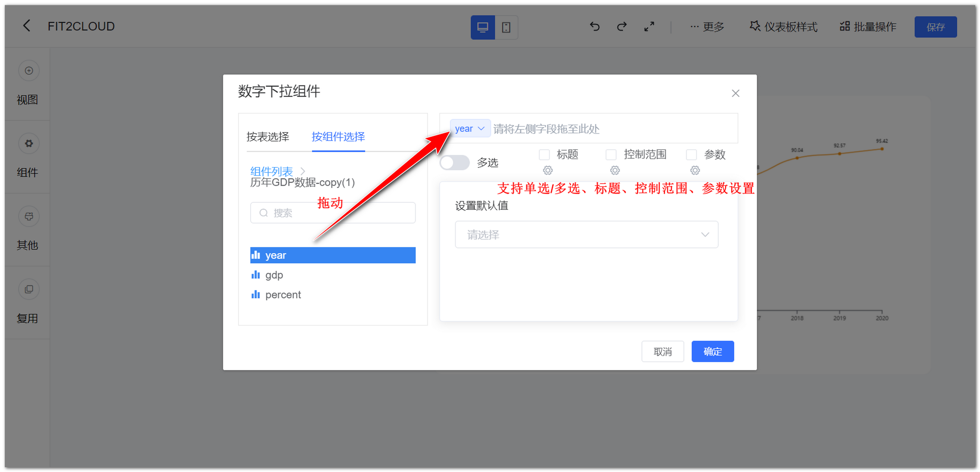Viewport: 980px width, 472px height.
Task: Open the 更多 menu
Action: click(707, 27)
